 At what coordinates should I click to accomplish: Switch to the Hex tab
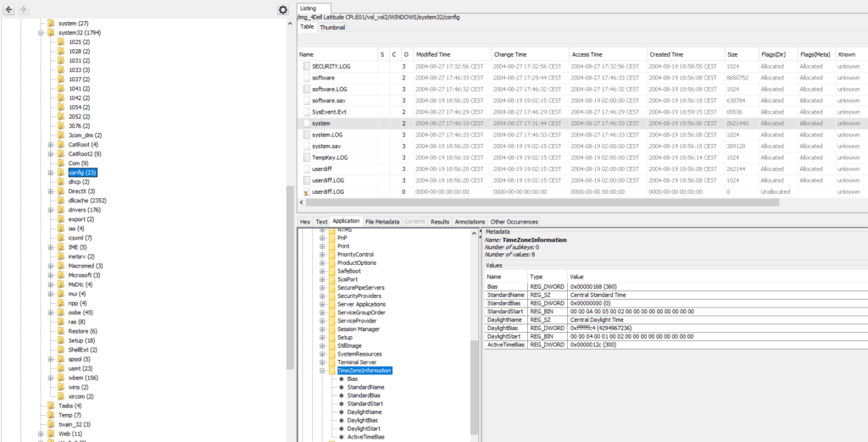pyautogui.click(x=305, y=221)
